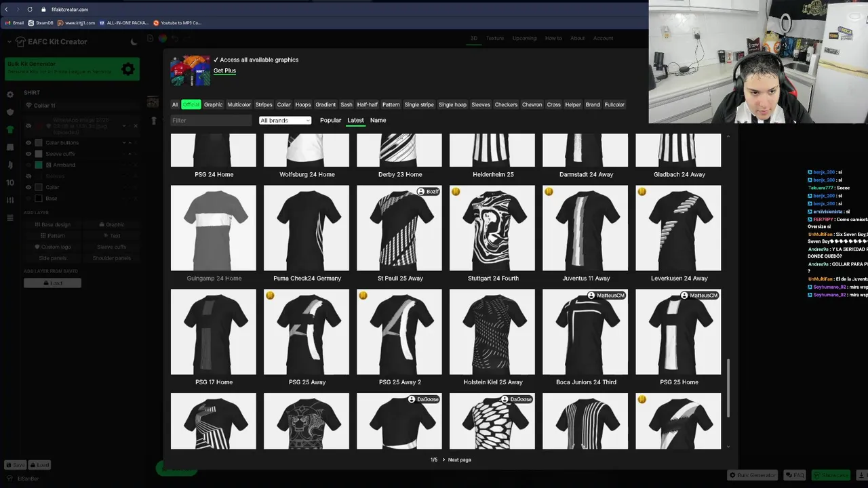Toggle visibility of Collar buttons layer
868x488 pixels.
coord(28,143)
